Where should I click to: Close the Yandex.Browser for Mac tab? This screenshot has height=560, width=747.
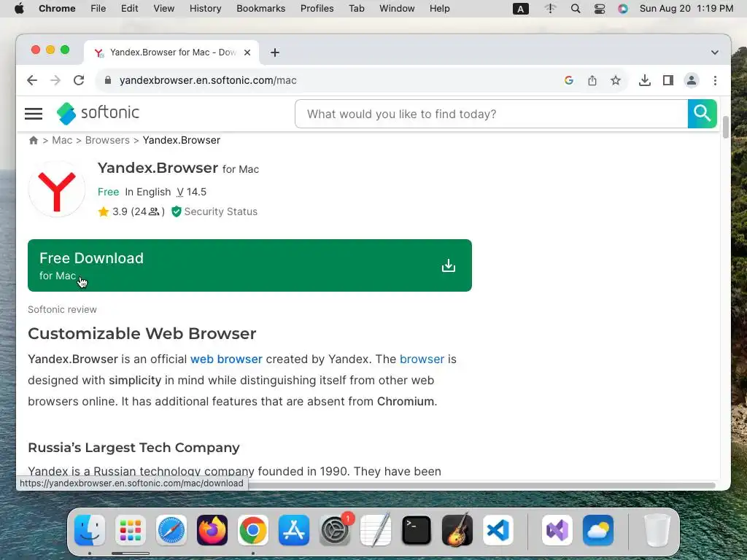coord(247,52)
